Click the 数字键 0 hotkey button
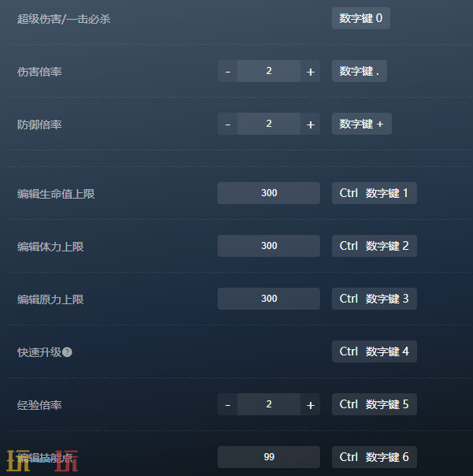The width and height of the screenshot is (473, 476). (361, 18)
